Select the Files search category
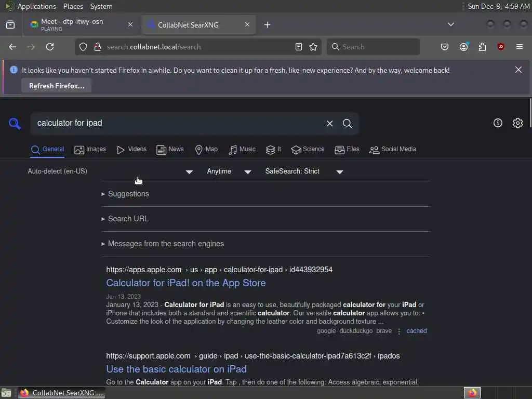The image size is (532, 399). click(x=347, y=149)
